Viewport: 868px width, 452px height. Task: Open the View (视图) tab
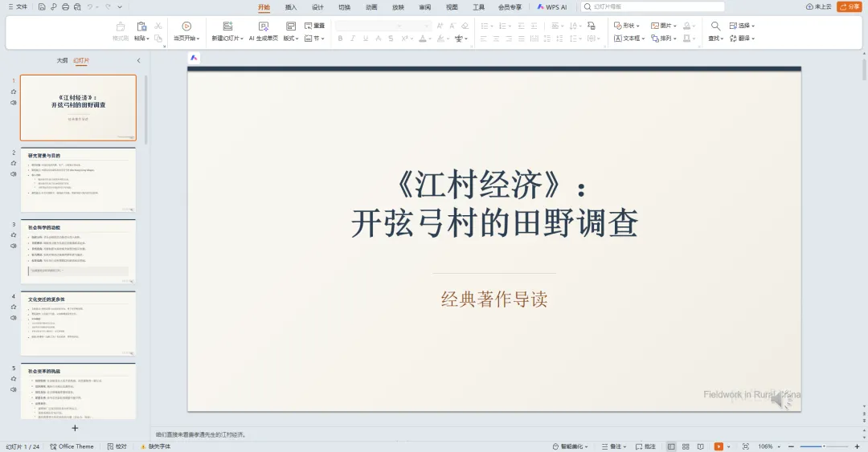(x=452, y=7)
